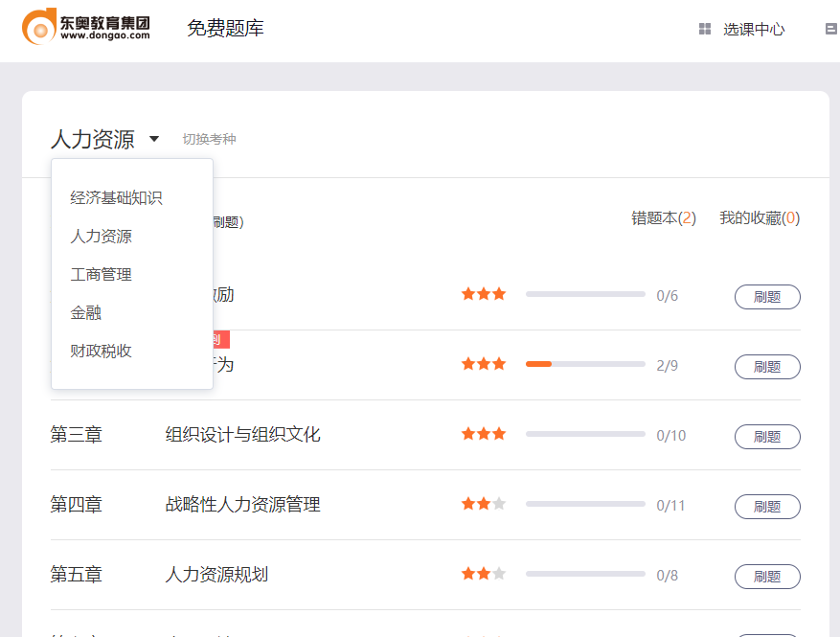Click the star rating for 人力资源规划
This screenshot has height=637, width=840.
[x=483, y=574]
